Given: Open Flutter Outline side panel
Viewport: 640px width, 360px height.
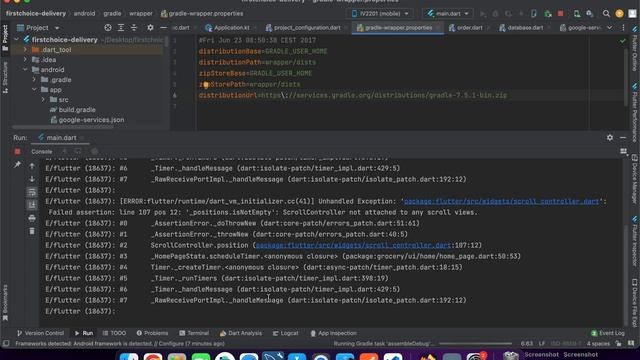Looking at the screenshot, I should coord(635,48).
